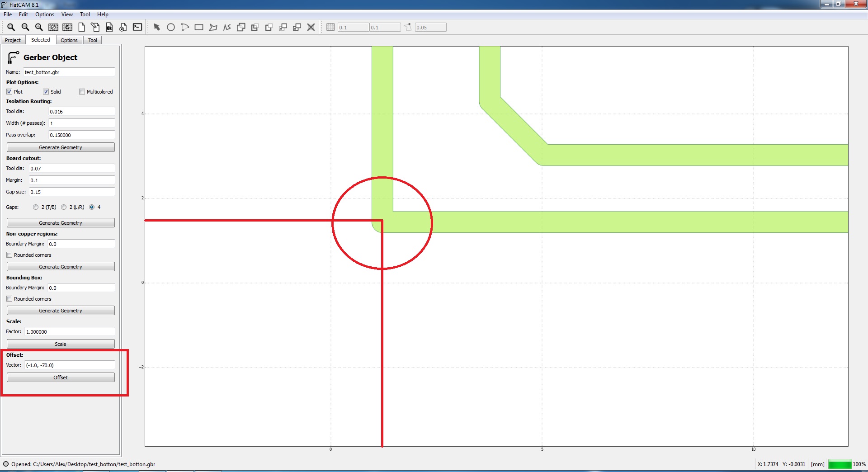Create a new blank geometry object

pyautogui.click(x=81, y=27)
